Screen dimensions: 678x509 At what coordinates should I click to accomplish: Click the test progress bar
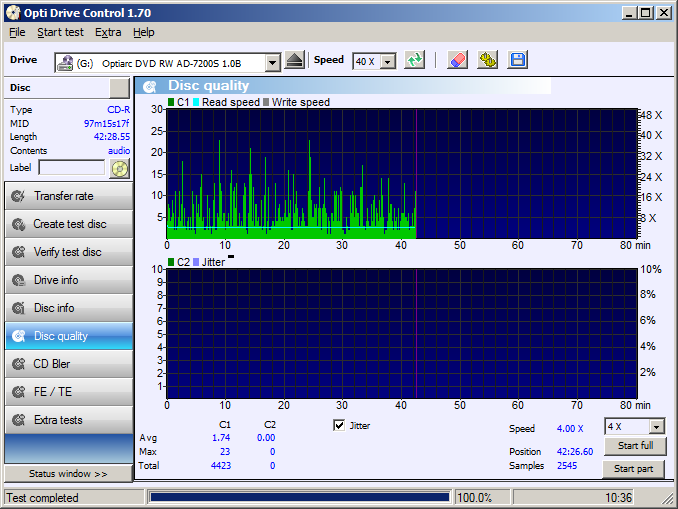299,497
